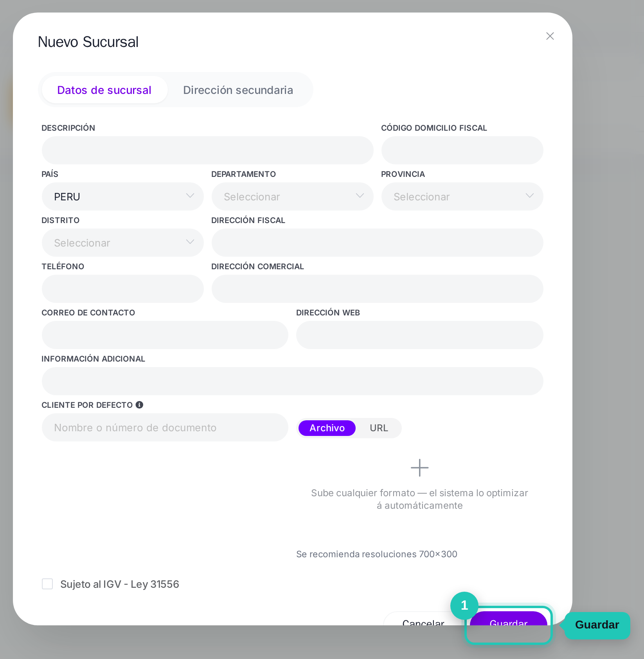The image size is (644, 659).
Task: Focus the Dirección comercial field
Action: pos(377,289)
